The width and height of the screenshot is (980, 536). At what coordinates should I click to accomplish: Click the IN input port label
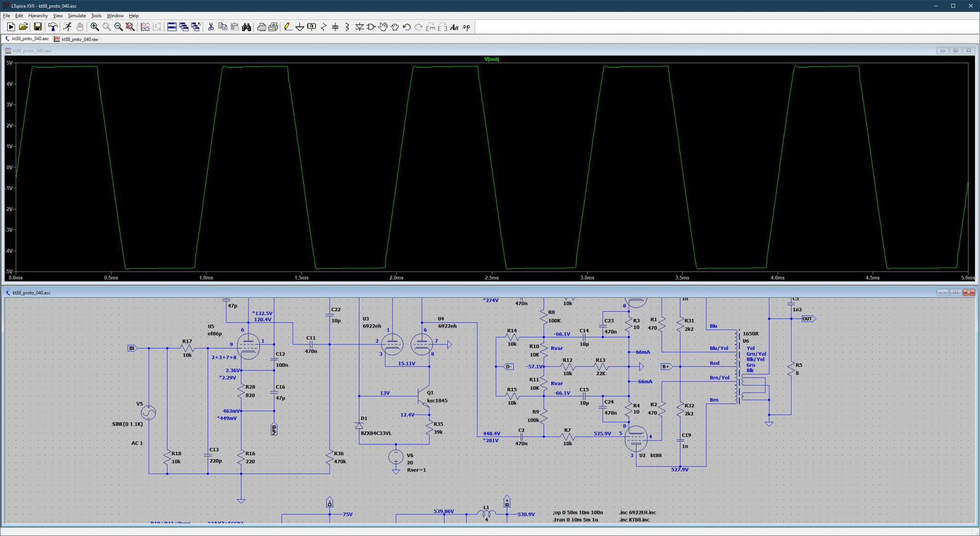click(x=132, y=348)
